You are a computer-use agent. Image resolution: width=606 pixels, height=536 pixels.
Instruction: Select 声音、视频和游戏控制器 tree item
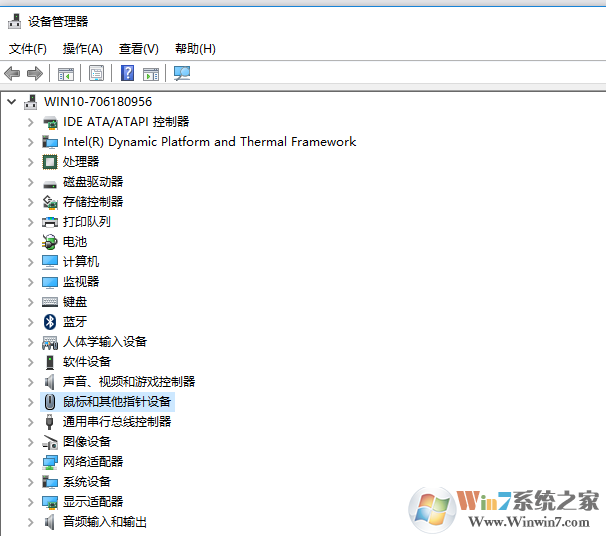pyautogui.click(x=129, y=382)
